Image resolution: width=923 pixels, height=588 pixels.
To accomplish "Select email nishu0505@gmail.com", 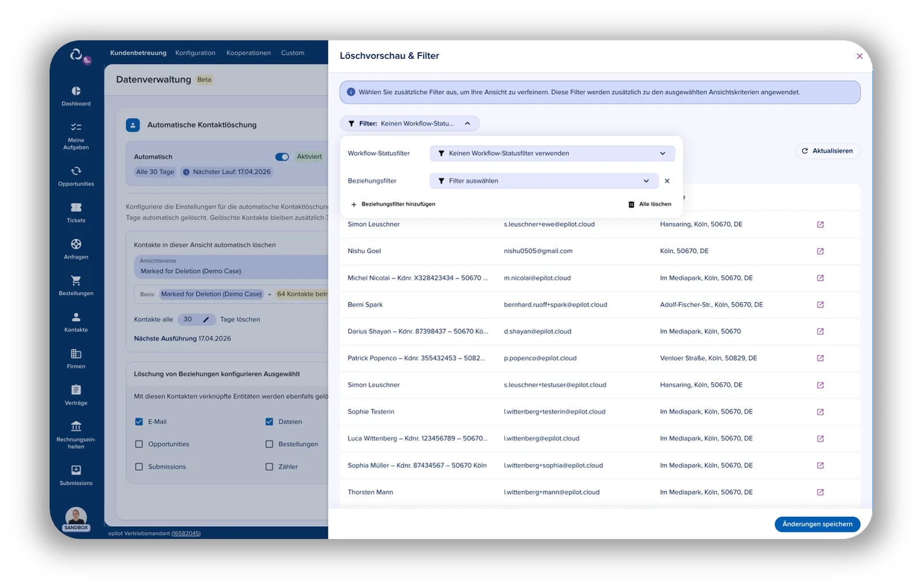I will (538, 251).
